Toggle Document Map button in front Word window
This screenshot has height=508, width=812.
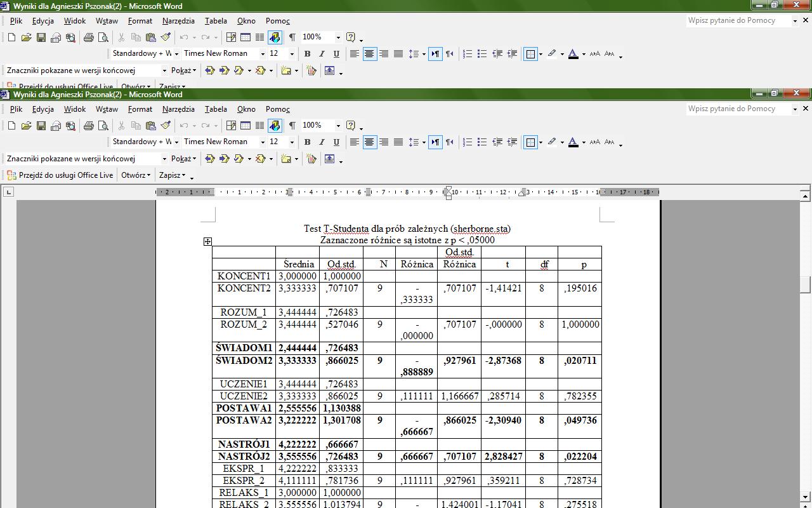(x=275, y=126)
